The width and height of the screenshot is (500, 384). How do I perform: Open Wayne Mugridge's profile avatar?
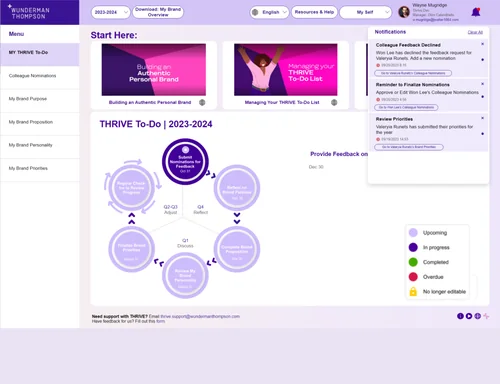tap(404, 12)
